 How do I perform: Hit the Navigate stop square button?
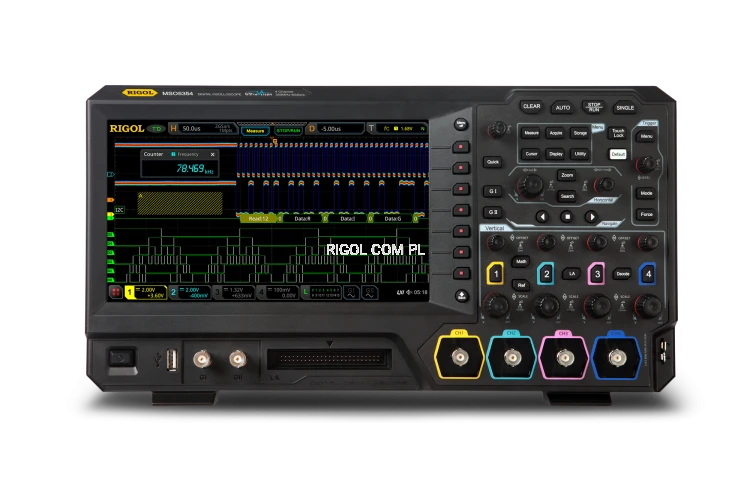click(567, 217)
